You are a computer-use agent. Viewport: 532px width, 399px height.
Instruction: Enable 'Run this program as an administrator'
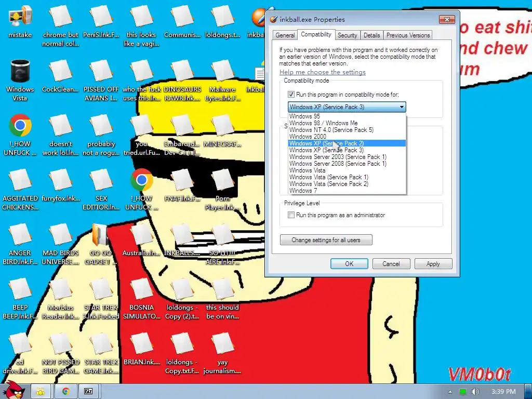(291, 215)
